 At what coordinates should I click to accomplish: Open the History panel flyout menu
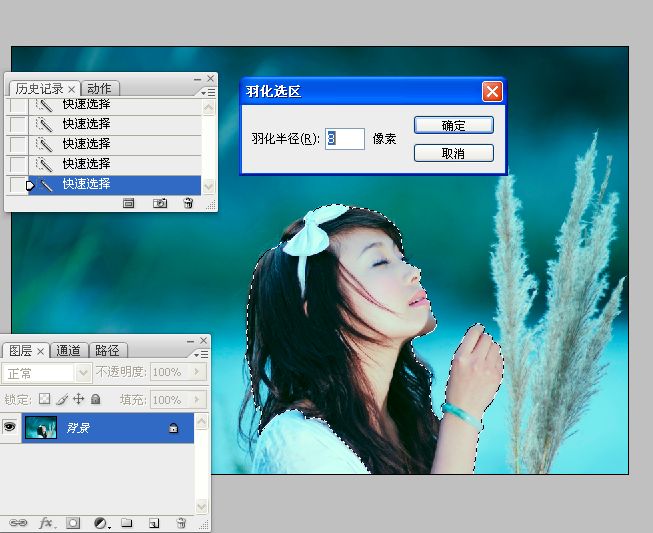click(x=207, y=89)
